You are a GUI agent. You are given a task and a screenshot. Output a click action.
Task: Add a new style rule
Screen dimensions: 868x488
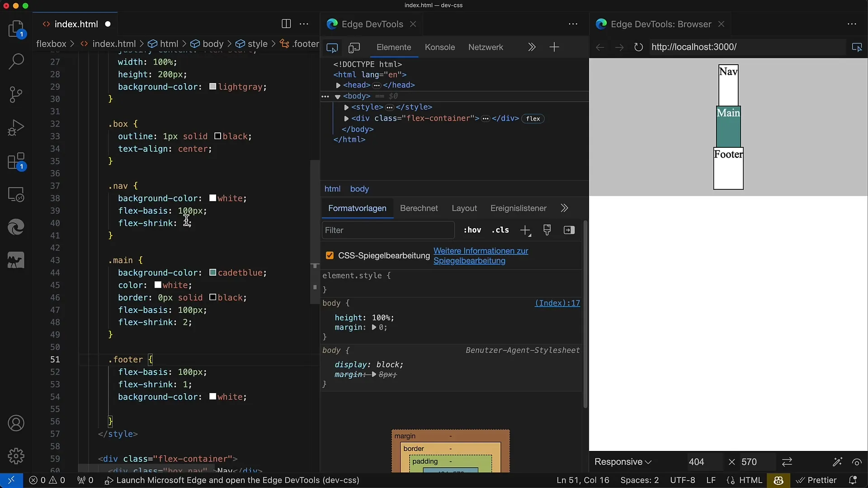point(525,230)
